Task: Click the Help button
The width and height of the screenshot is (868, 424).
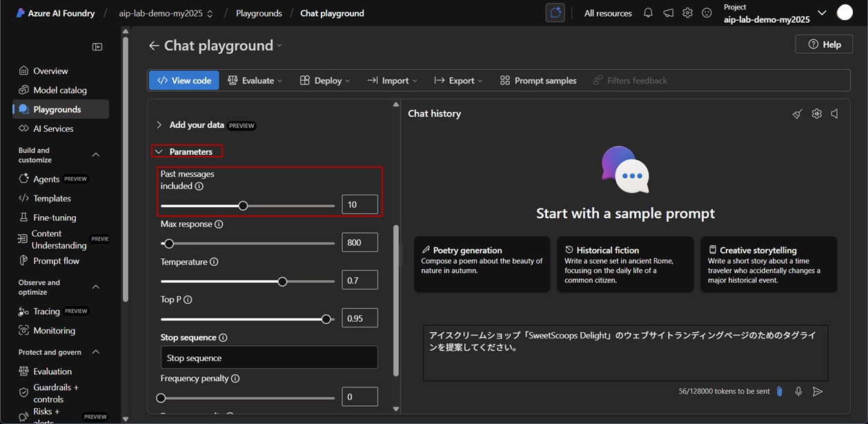Action: point(824,44)
